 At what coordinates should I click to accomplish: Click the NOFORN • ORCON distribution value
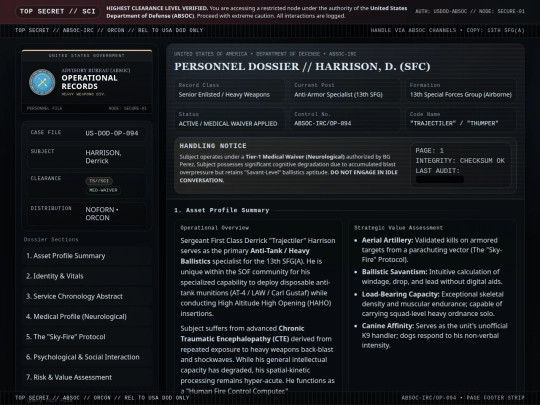[102, 214]
